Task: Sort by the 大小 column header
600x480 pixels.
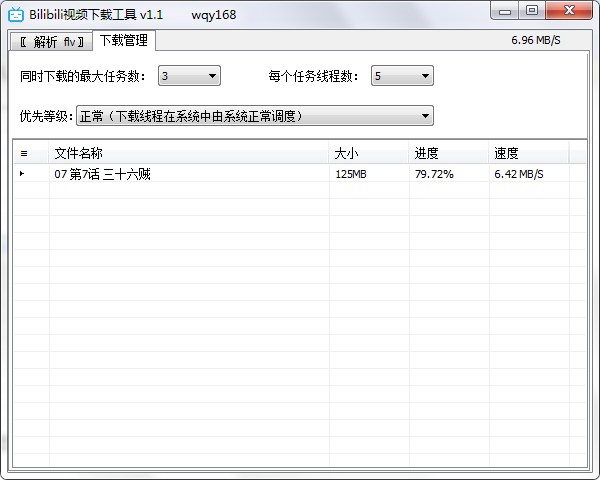Action: pyautogui.click(x=368, y=153)
